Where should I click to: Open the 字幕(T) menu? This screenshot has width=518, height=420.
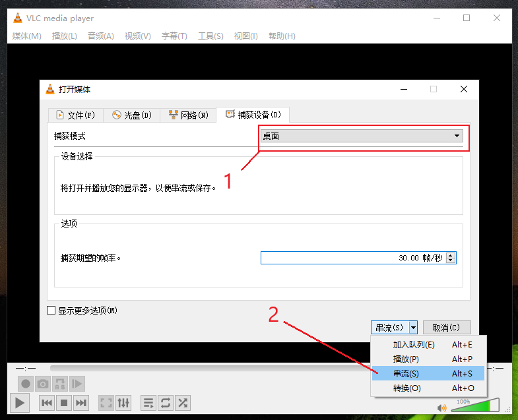click(174, 36)
